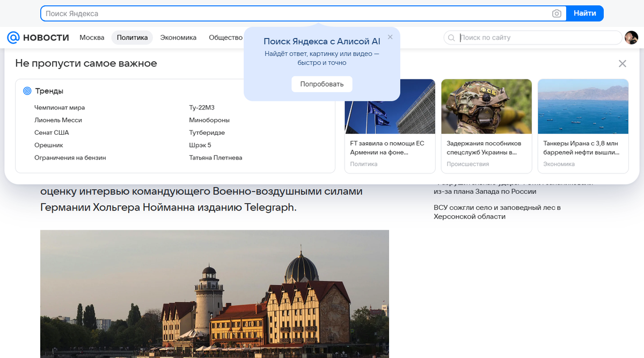
Task: Click the Kaliningrad article photo
Action: coord(215,294)
